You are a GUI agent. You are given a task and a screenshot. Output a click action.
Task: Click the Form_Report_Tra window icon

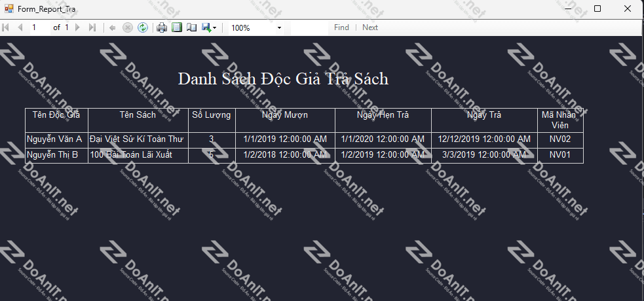pyautogui.click(x=9, y=9)
